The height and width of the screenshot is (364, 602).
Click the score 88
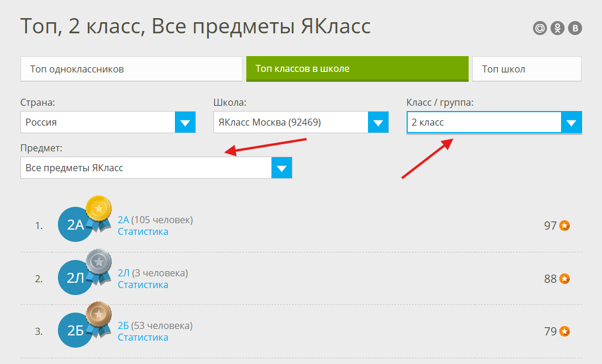click(550, 279)
